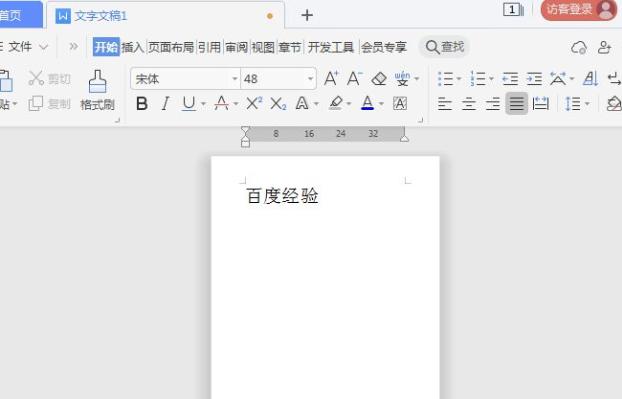Click the text effects outlined A icon
This screenshot has width=622, height=399.
302,104
